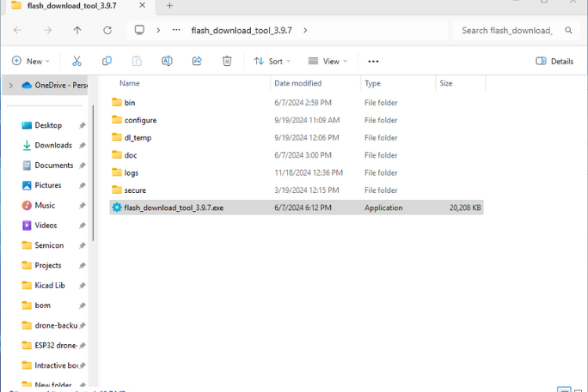Click chevron after This PC icon
The image size is (588, 392).
click(158, 31)
